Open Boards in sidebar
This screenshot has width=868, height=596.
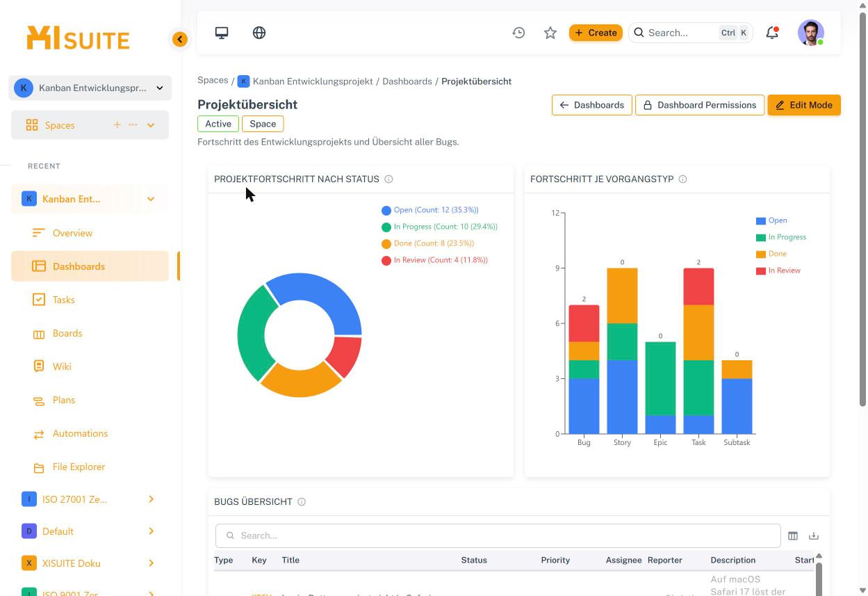tap(90, 333)
